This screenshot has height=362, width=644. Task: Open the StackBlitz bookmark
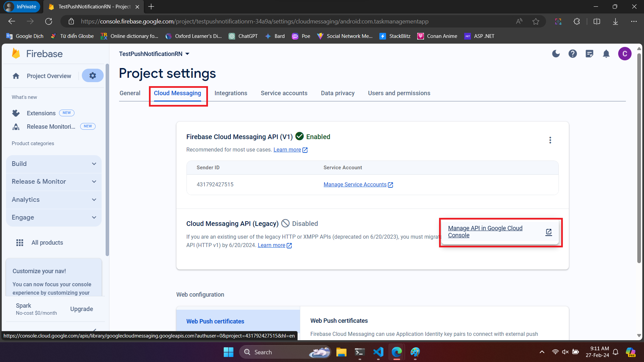(395, 36)
